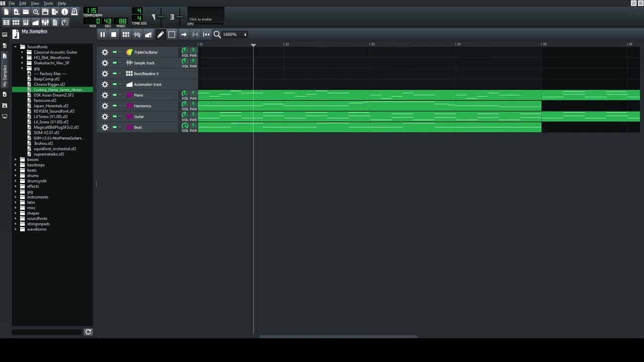
Task: Toggle the metronome icon
Action: tap(74, 12)
